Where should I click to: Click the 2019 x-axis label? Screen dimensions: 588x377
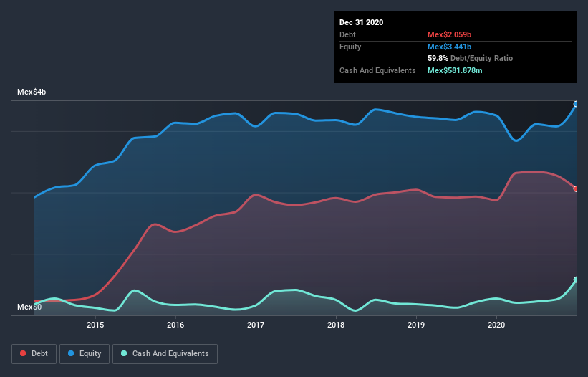click(x=416, y=325)
